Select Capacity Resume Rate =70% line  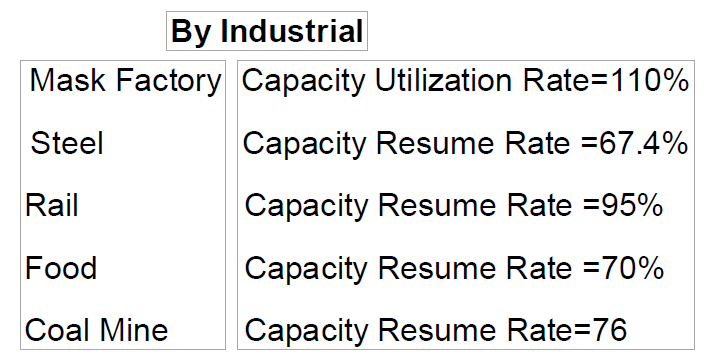click(x=454, y=268)
